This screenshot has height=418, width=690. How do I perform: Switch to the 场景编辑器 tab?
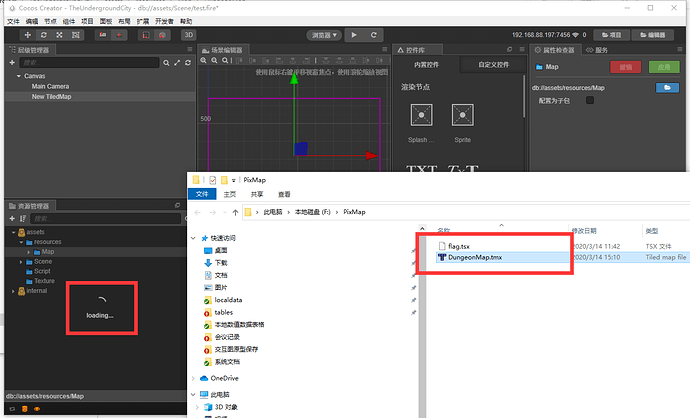(x=223, y=50)
